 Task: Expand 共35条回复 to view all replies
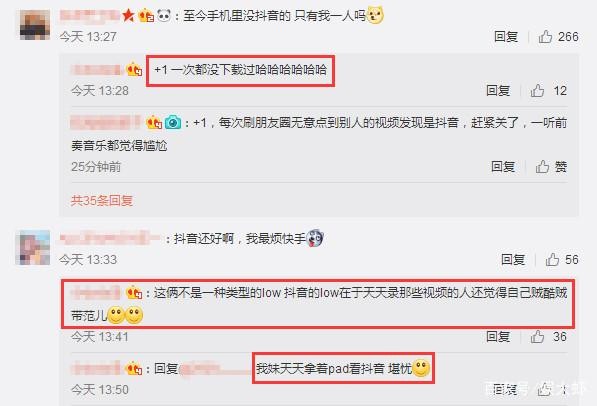tap(102, 200)
